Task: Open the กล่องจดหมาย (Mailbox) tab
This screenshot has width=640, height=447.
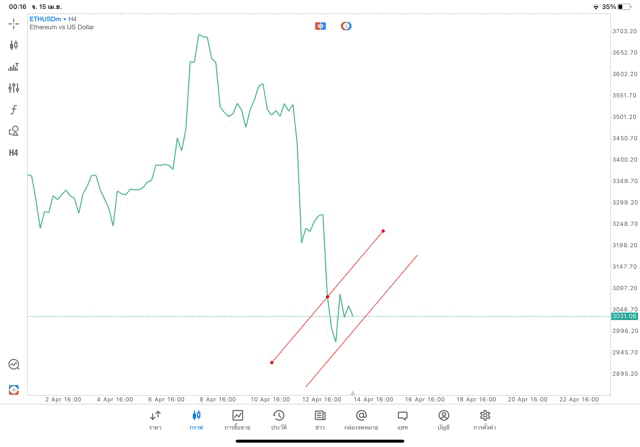Action: coord(361,420)
